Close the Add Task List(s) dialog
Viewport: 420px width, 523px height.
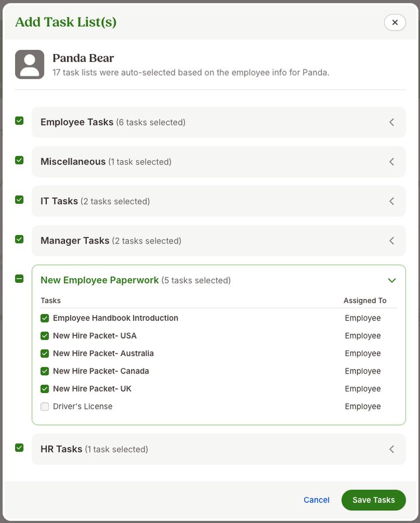(395, 22)
